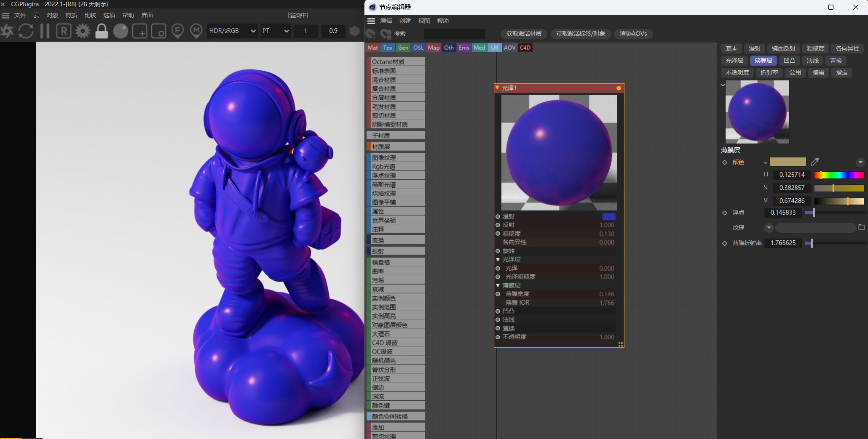
Task: Open 文件 menu in Live Viewer
Action: click(x=20, y=15)
